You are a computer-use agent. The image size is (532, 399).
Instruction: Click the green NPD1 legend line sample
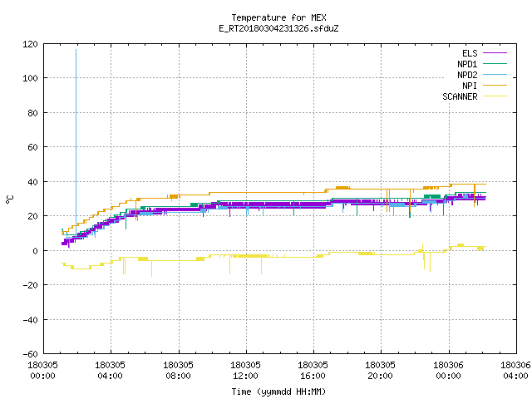pyautogui.click(x=495, y=63)
